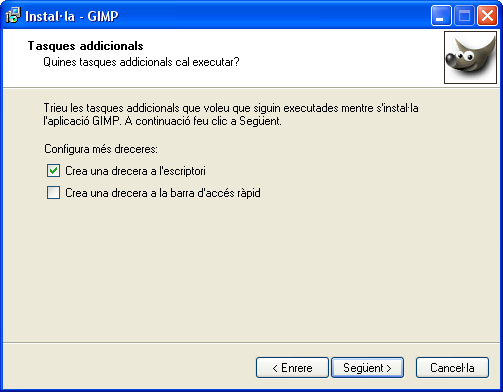Enable the quick launch bar shortcut checkbox
503x392 pixels.
click(53, 192)
